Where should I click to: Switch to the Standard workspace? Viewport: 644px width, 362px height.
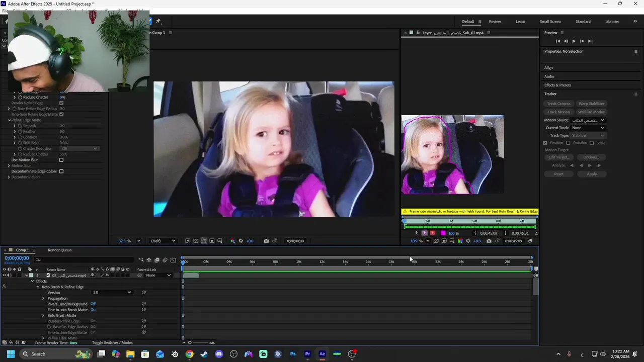point(583,22)
